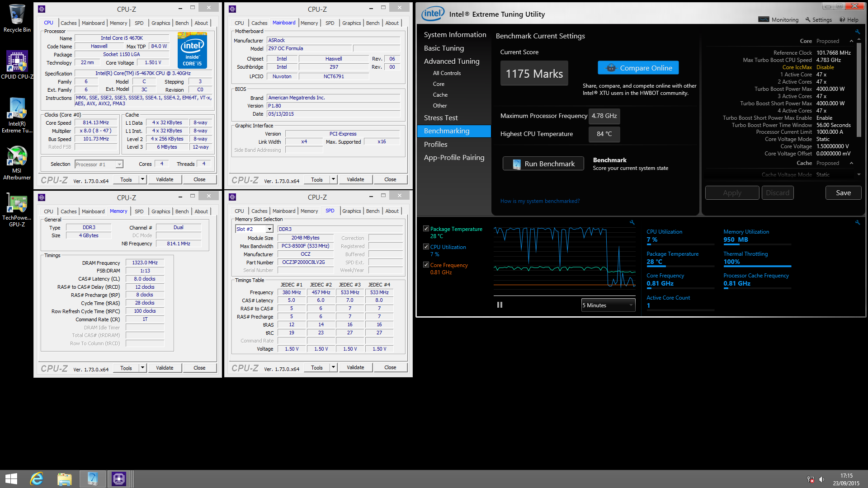Open Tools dropdown arrow in Memory window
This screenshot has height=488, width=868.
pyautogui.click(x=142, y=368)
